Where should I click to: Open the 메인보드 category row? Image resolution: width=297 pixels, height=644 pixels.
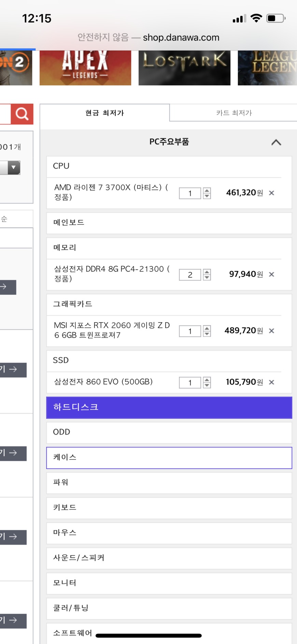(169, 223)
